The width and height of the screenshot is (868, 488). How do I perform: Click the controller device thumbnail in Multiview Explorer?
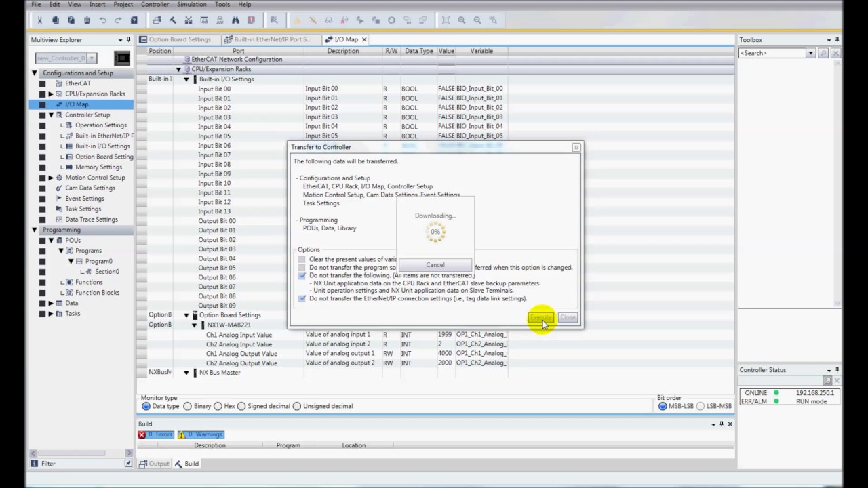click(122, 58)
